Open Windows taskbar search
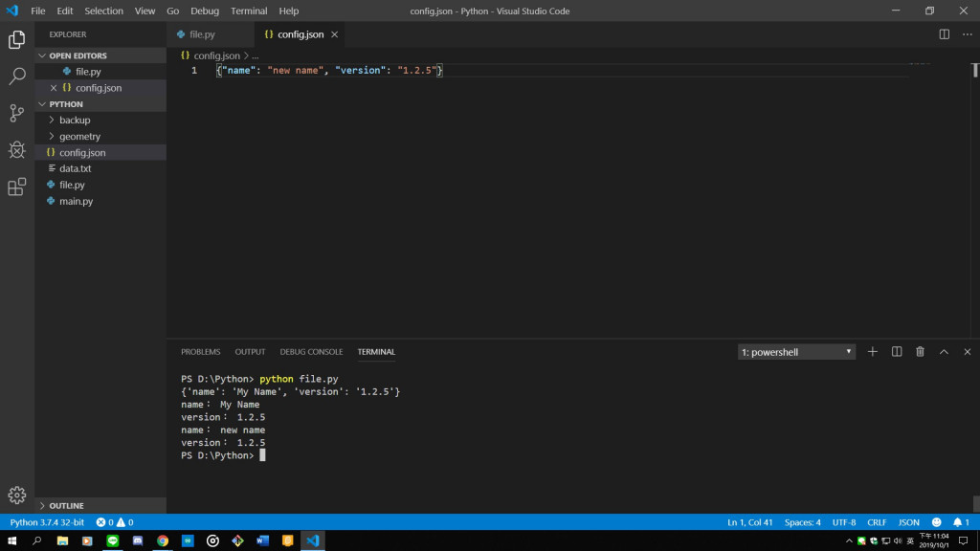 [x=37, y=540]
